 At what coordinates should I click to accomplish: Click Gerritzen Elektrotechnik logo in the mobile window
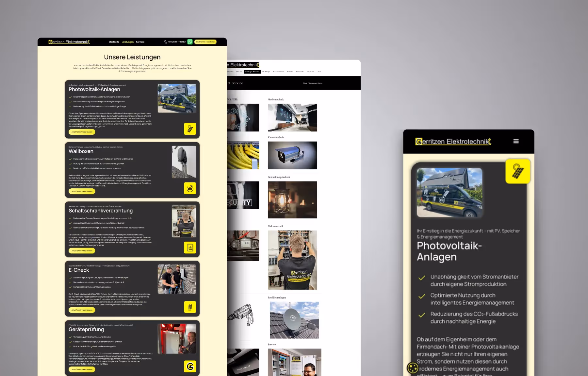click(x=453, y=142)
